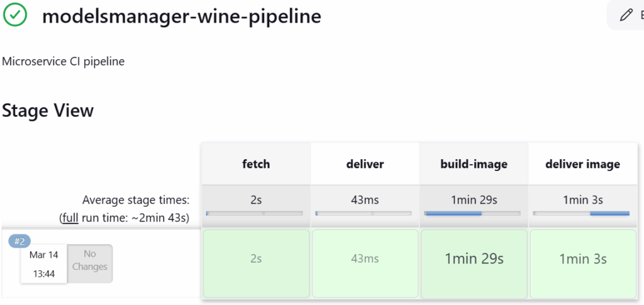
Task: Open the deliver image 1min 3s cell
Action: 582,258
